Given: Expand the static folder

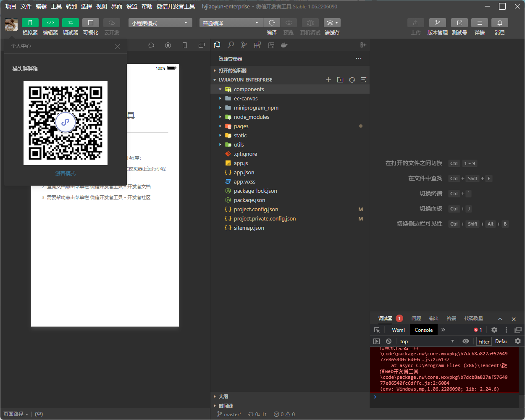Looking at the screenshot, I should (290, 135).
